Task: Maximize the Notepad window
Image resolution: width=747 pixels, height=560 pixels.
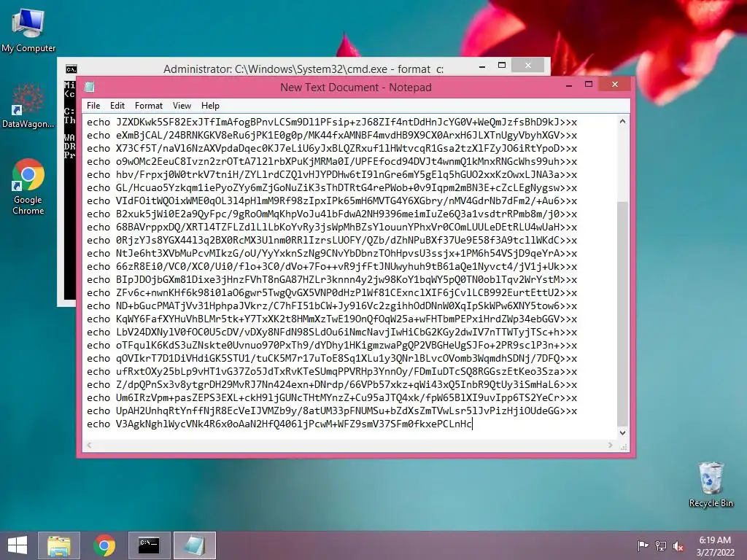Action: (x=589, y=85)
